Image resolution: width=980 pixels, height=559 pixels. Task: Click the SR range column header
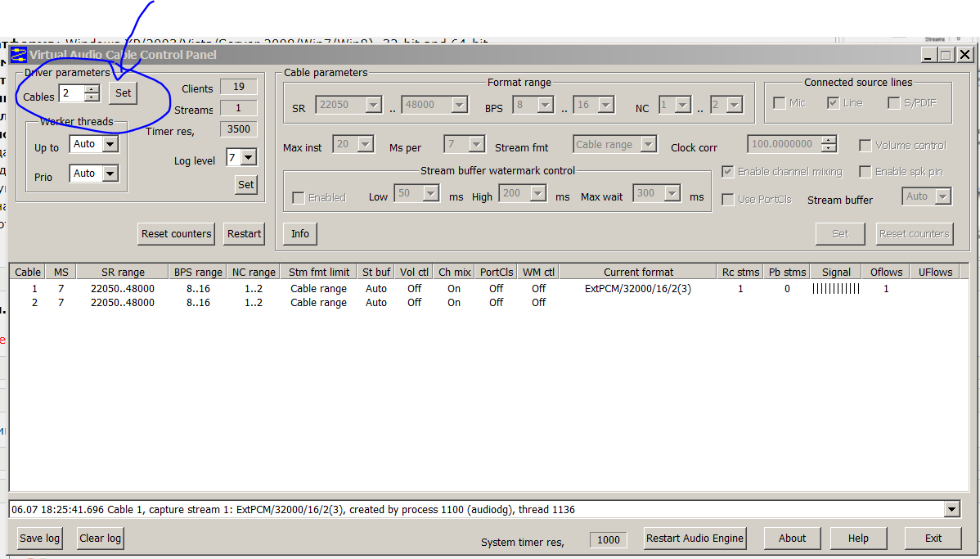coord(123,272)
